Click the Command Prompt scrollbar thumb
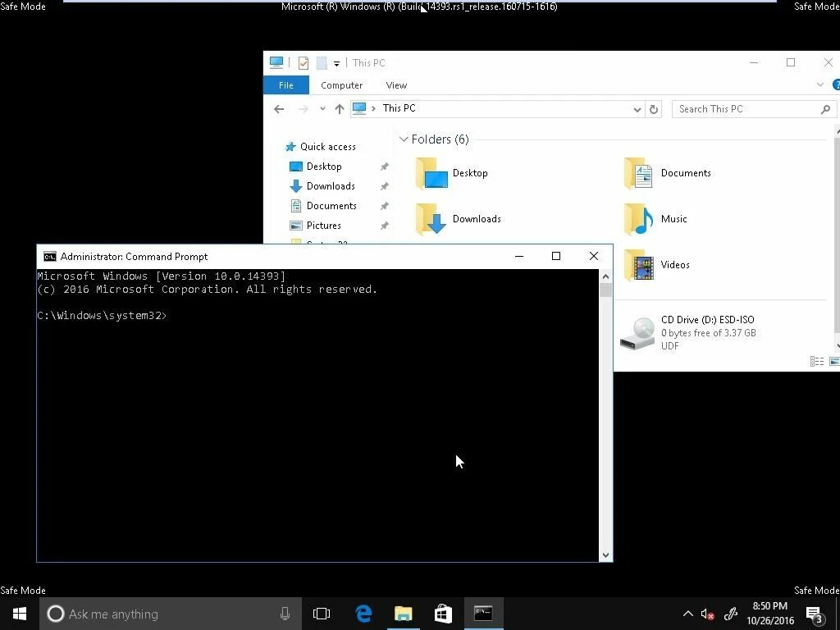 click(606, 290)
